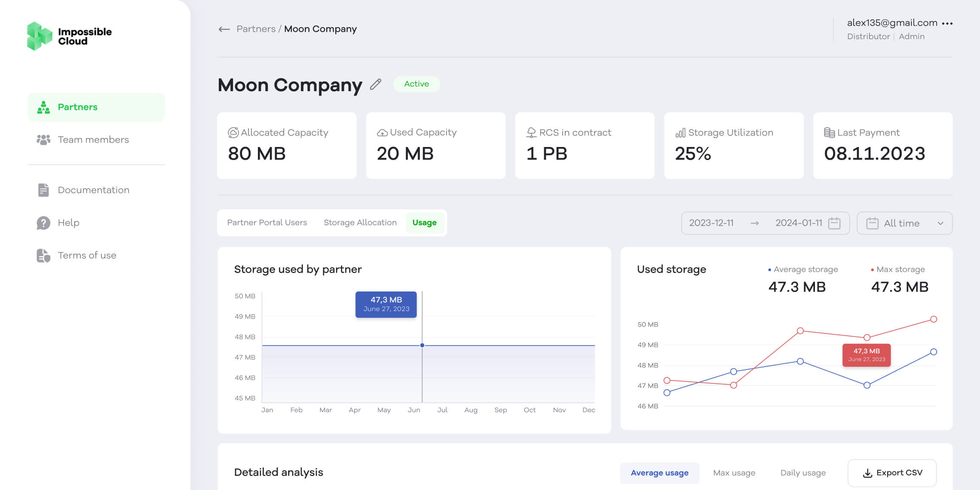Viewport: 980px width, 490px height.
Task: Click the Documentation page icon
Action: click(43, 190)
